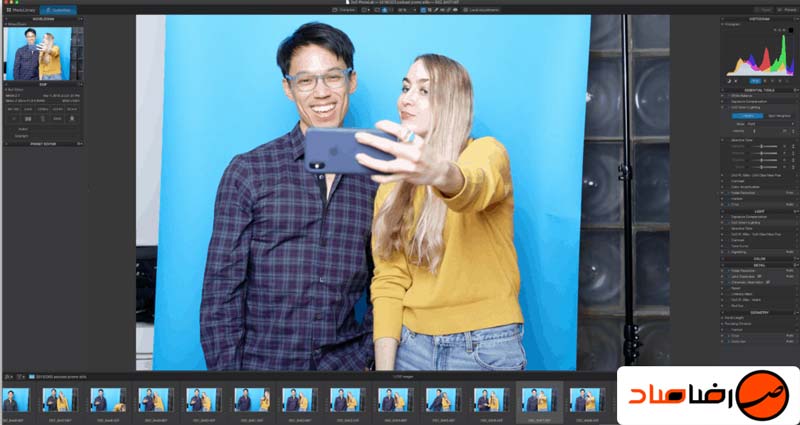This screenshot has height=425, width=800.
Task: Toggle Noise Reduction in Essential Tools
Action: tap(727, 193)
